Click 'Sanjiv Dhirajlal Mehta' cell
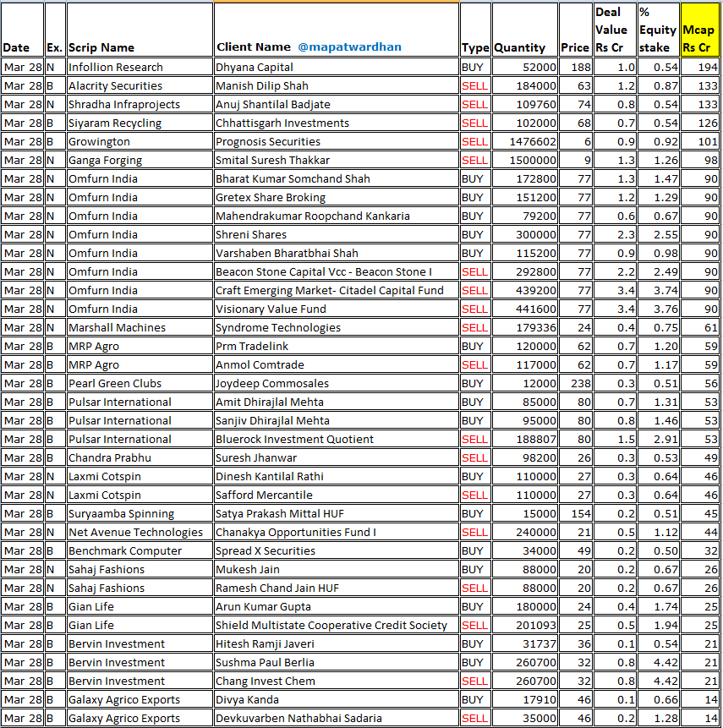This screenshot has width=723, height=728. click(x=337, y=420)
